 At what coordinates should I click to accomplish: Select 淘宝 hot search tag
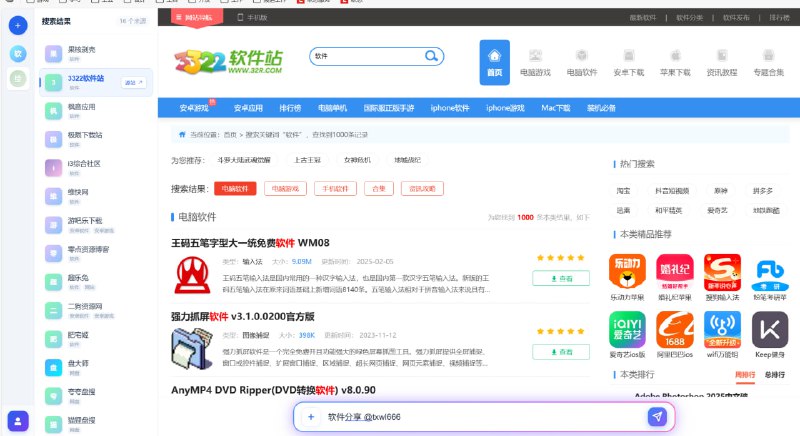[623, 191]
